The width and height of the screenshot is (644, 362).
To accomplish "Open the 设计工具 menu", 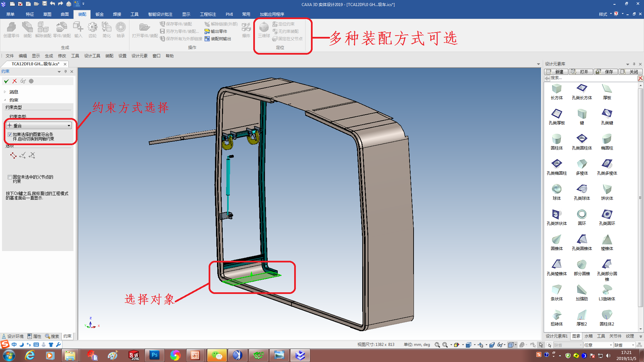I will (92, 56).
